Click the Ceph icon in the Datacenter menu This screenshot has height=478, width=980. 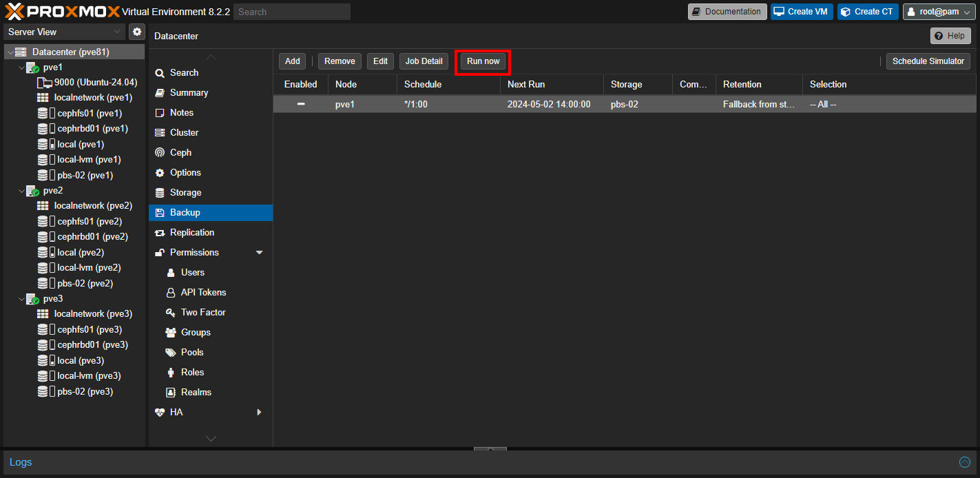[x=160, y=153]
